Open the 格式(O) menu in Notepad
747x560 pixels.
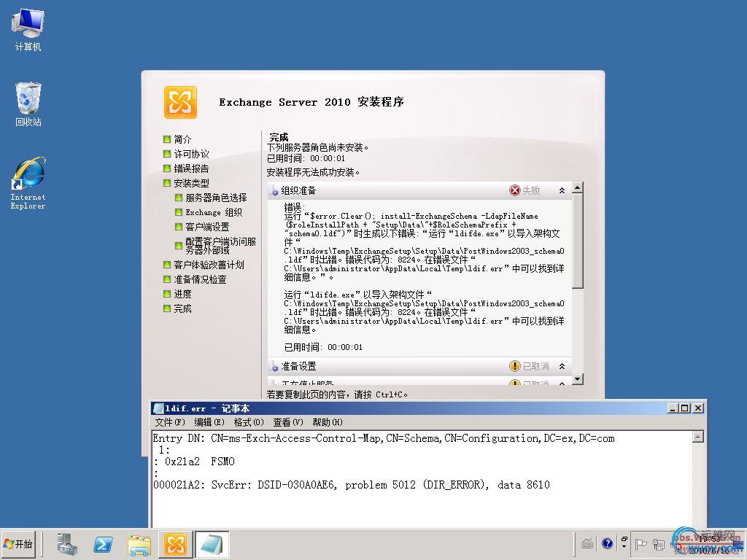coord(249,422)
